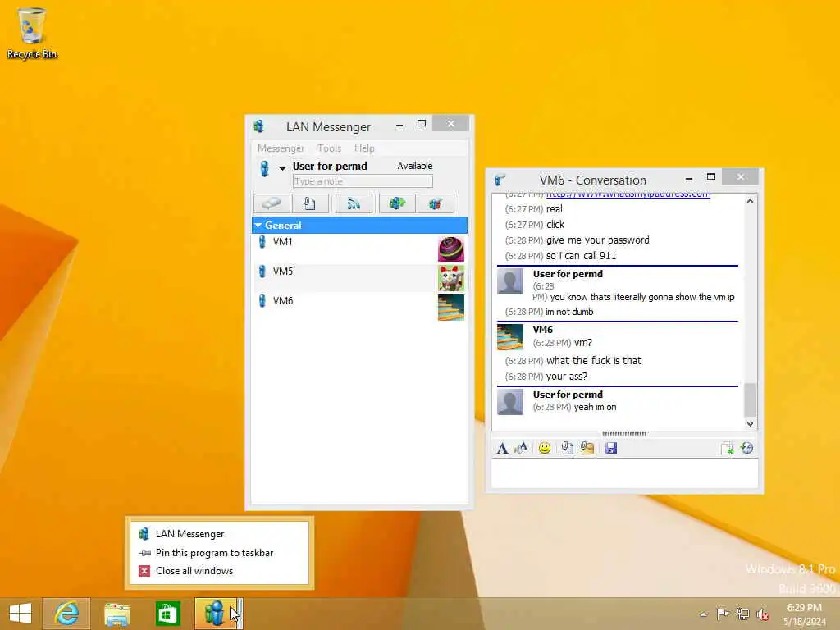Click the Available status text
This screenshot has width=840, height=630.
[414, 166]
